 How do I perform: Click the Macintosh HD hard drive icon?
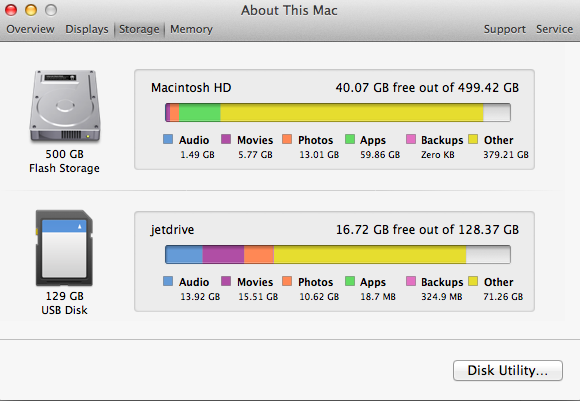[65, 106]
